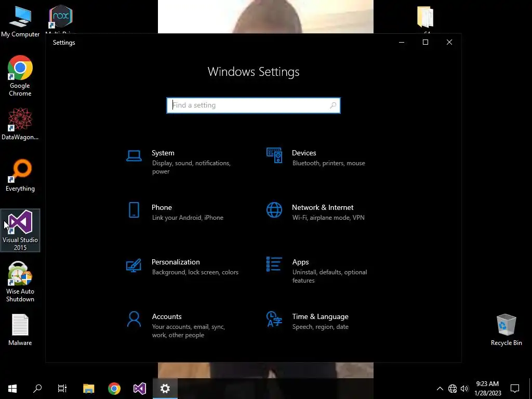
Task: Click the Show desktop strip at taskbar end
Action: tap(530, 389)
